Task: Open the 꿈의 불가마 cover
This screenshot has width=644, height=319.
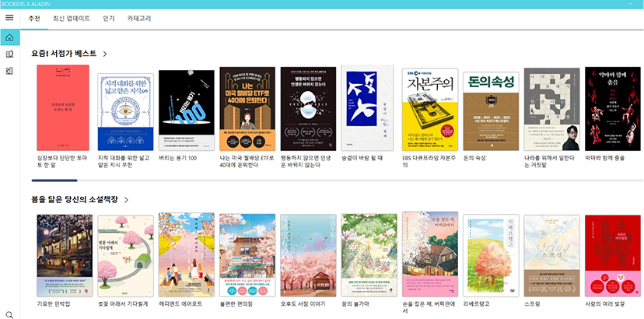Action: click(x=369, y=255)
